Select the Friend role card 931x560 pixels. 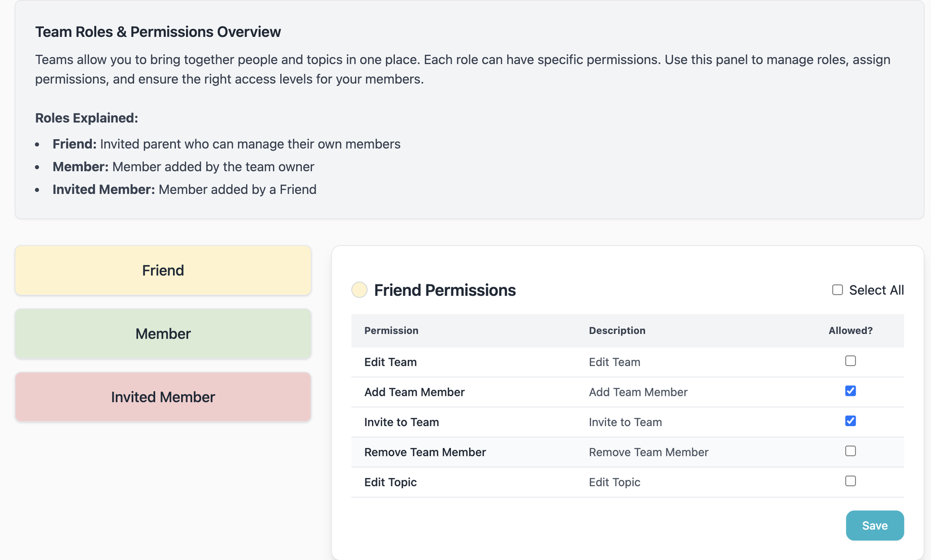(163, 270)
